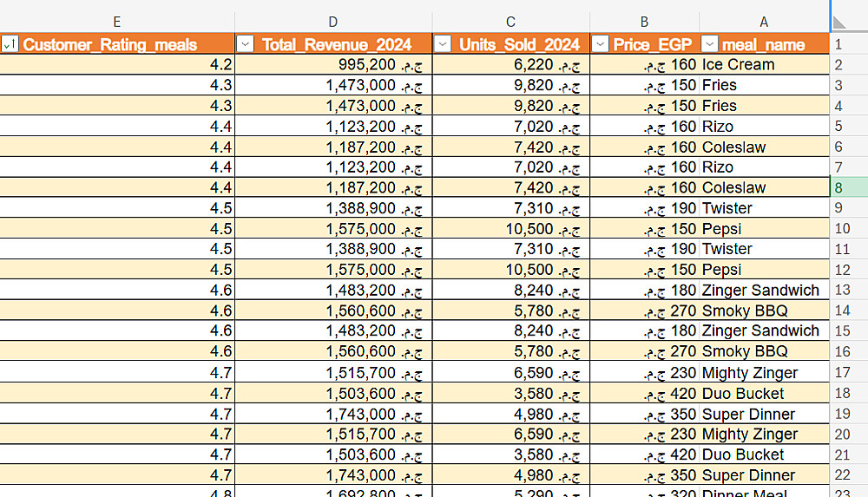Select the Ice Cream cell

point(765,65)
